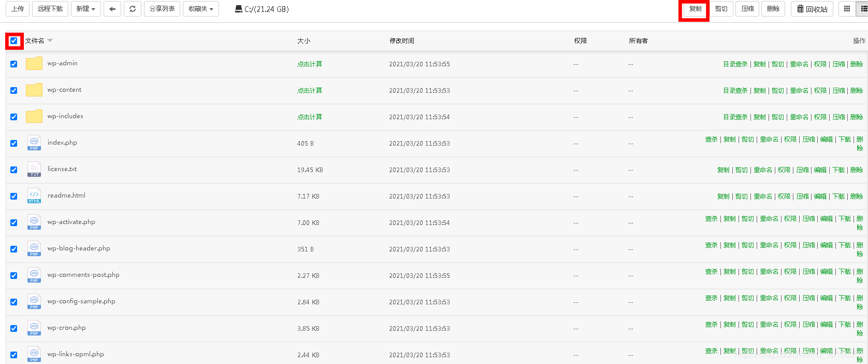This screenshot has width=868, height=364.
Task: Click the wp-activate.php file icon
Action: coord(34,222)
